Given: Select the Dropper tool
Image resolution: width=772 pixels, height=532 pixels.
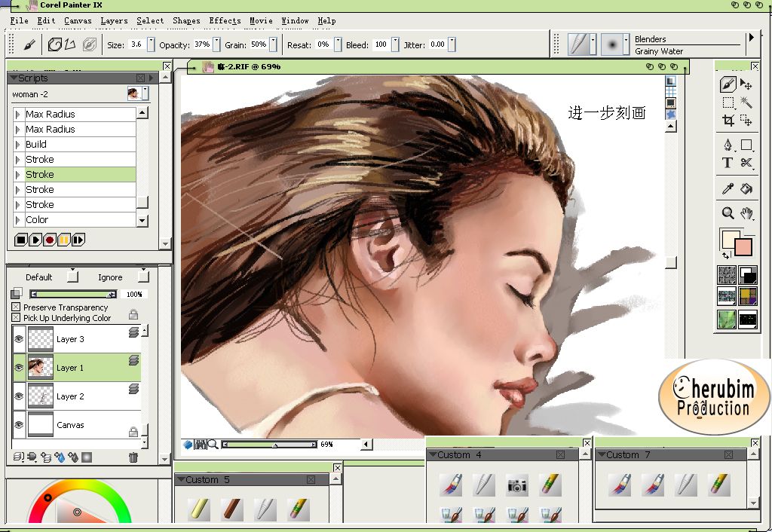Looking at the screenshot, I should click(x=728, y=188).
